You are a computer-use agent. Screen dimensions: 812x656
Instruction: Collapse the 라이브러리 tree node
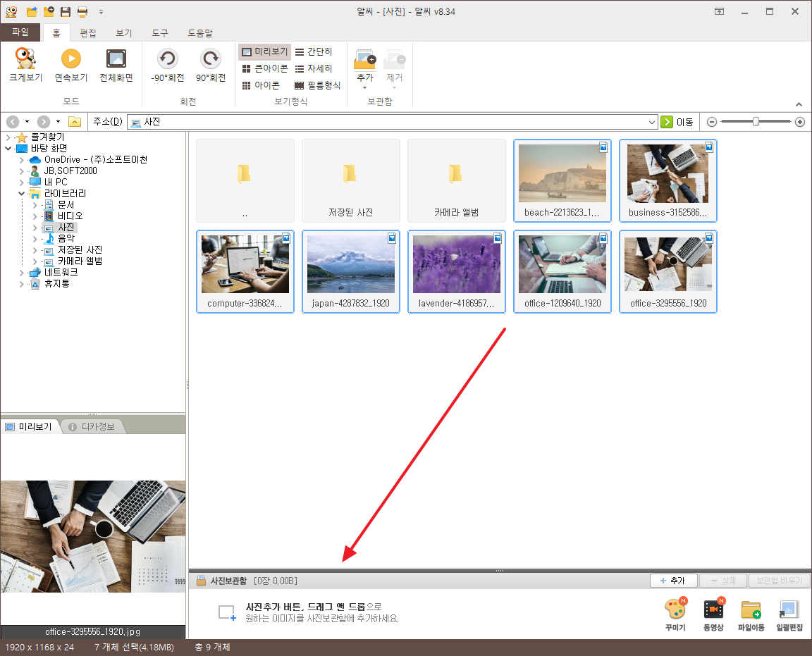pos(21,193)
